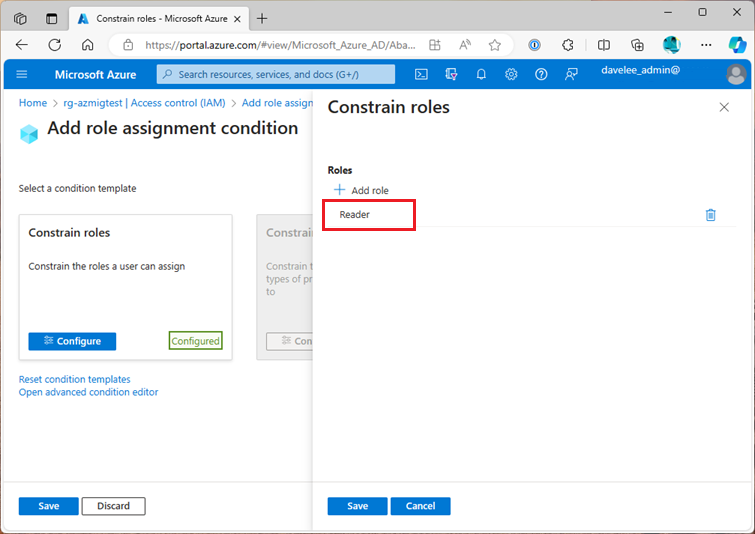Open a new browser tab
This screenshot has height=534, width=755.
262,19
